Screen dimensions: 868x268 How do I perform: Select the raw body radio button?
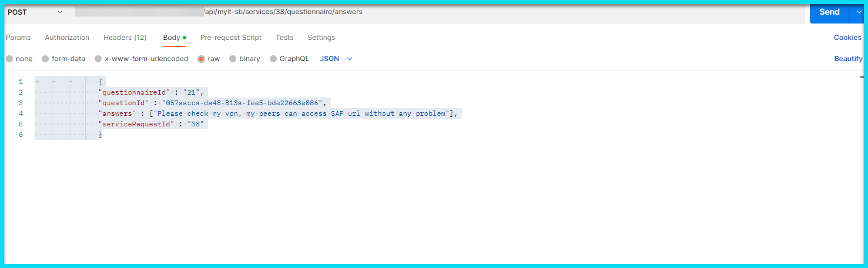pos(202,59)
